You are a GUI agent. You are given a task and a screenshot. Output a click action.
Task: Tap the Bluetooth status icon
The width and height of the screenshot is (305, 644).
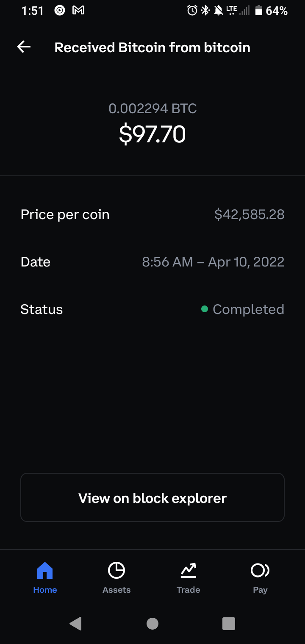[x=205, y=11]
